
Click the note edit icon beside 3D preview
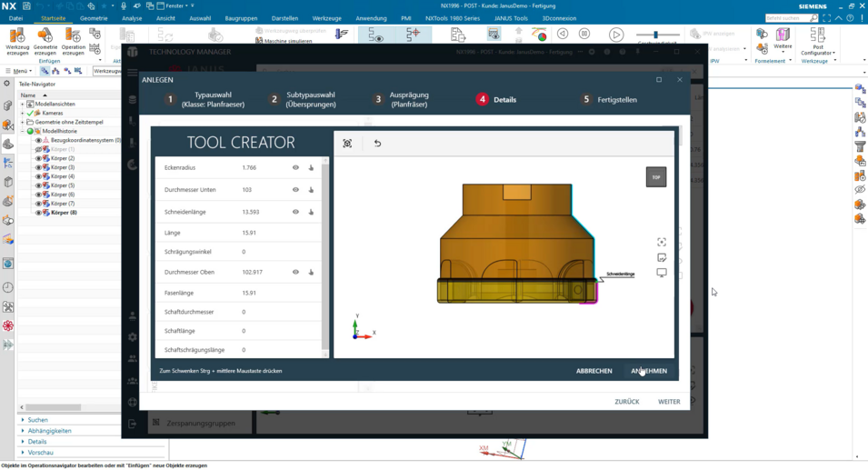[x=662, y=257]
